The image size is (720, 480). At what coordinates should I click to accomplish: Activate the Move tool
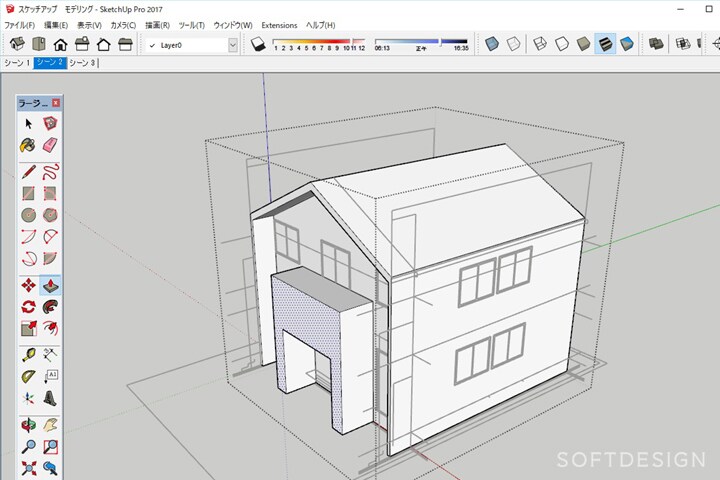[x=28, y=285]
